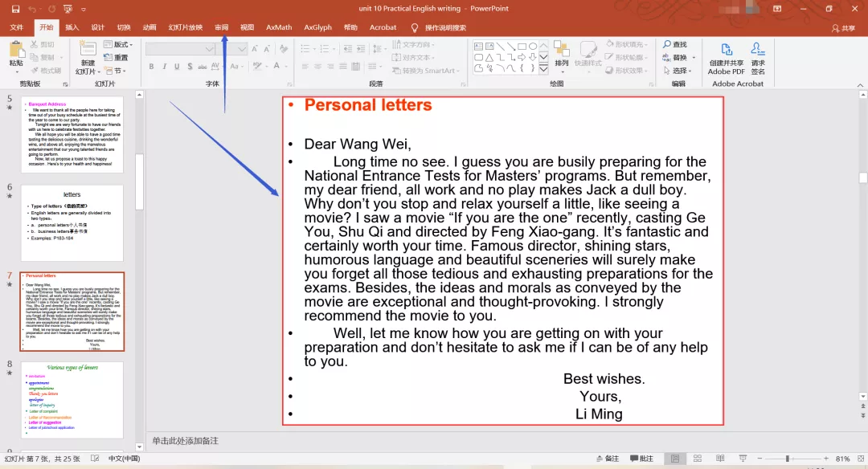Open the 切换 (Transitions) tab

(x=124, y=27)
